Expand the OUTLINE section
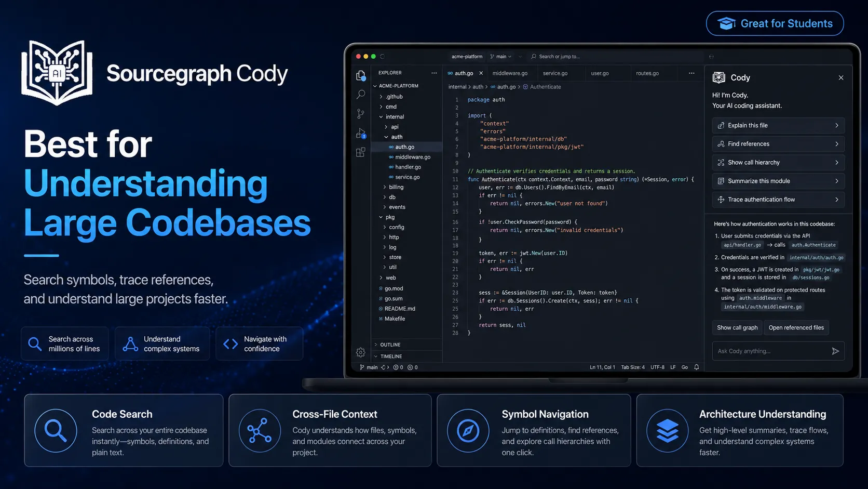868x489 pixels. coord(376,345)
